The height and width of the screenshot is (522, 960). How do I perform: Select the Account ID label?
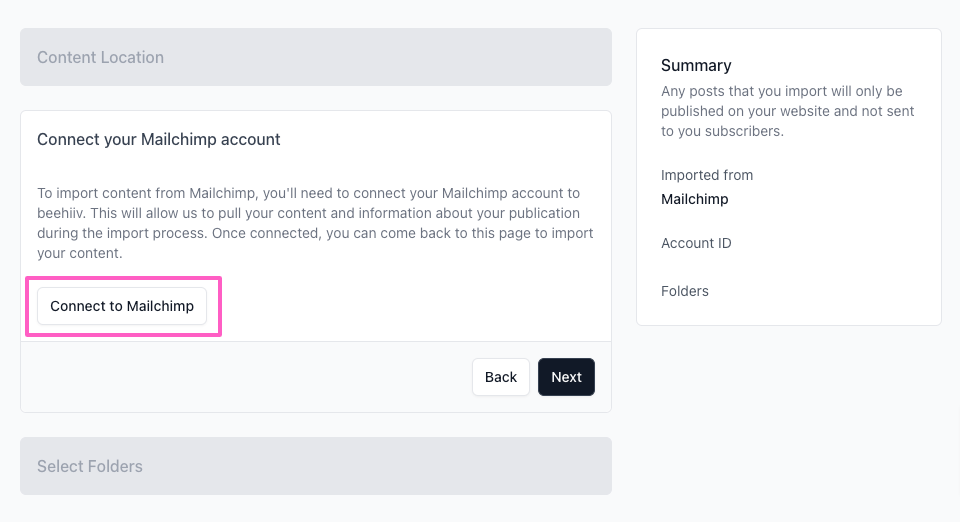click(x=696, y=243)
